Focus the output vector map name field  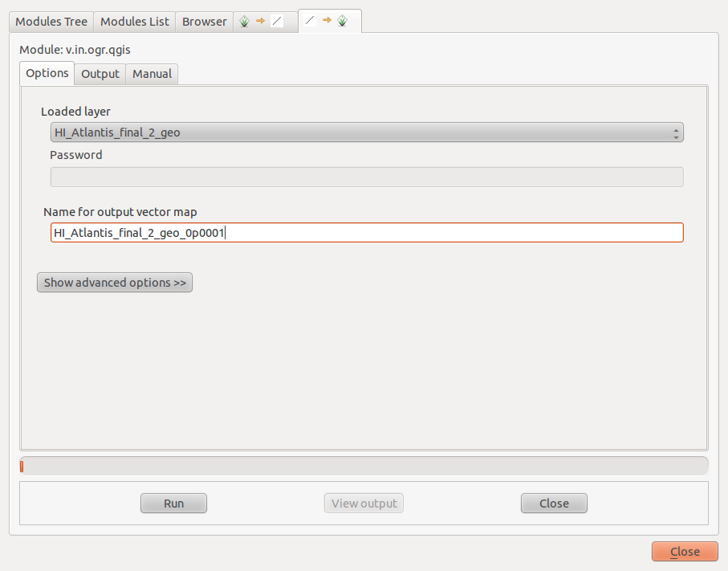366,233
